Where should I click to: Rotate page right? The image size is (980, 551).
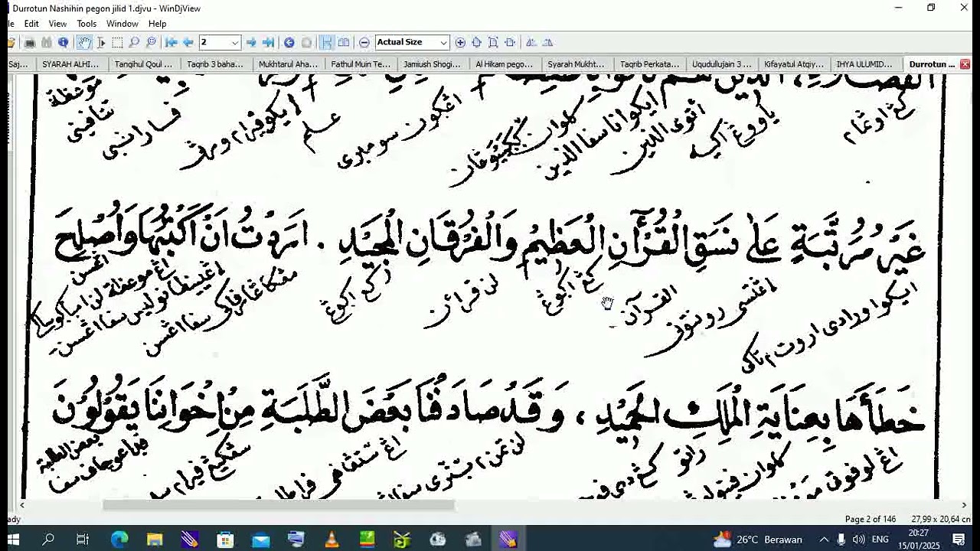pos(547,42)
